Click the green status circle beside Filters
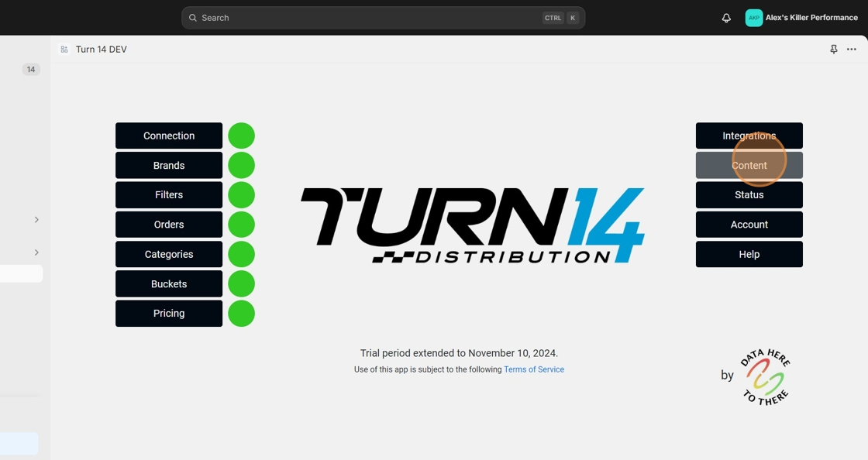This screenshot has height=460, width=868. coord(241,194)
